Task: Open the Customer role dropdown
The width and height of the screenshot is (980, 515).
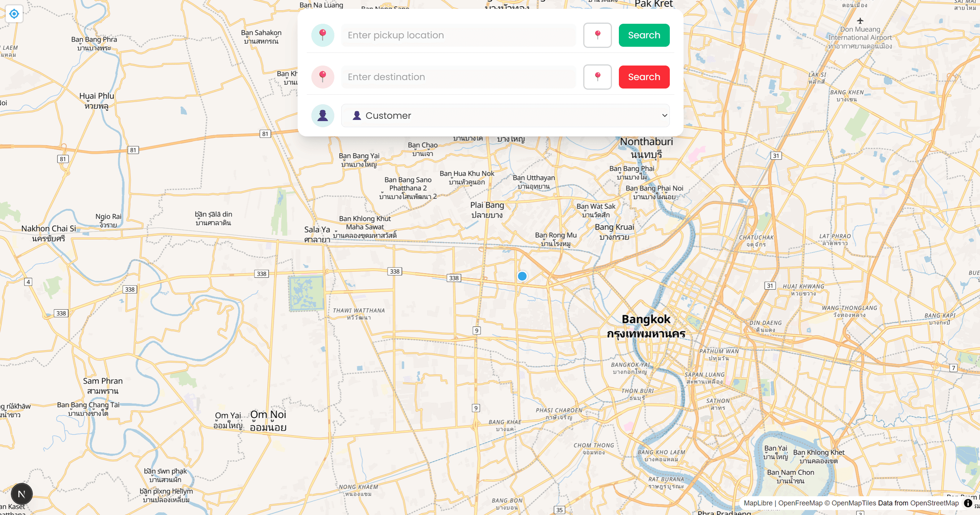Action: (505, 115)
